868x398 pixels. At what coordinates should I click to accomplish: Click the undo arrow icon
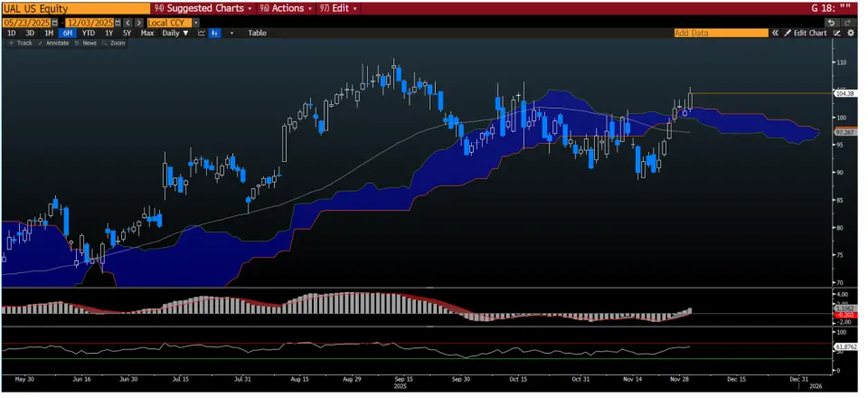click(x=830, y=22)
